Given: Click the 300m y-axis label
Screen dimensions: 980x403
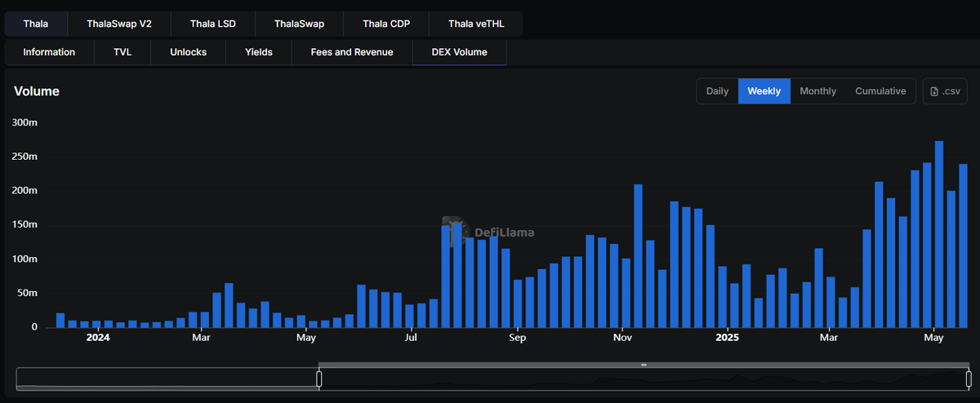Looking at the screenshot, I should (x=24, y=122).
